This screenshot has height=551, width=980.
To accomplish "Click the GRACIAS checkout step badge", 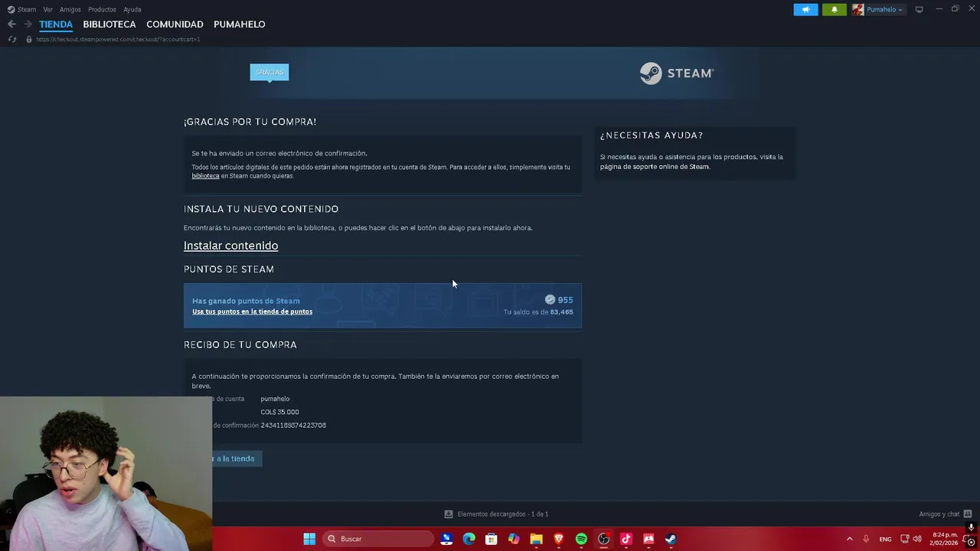I will pyautogui.click(x=269, y=72).
